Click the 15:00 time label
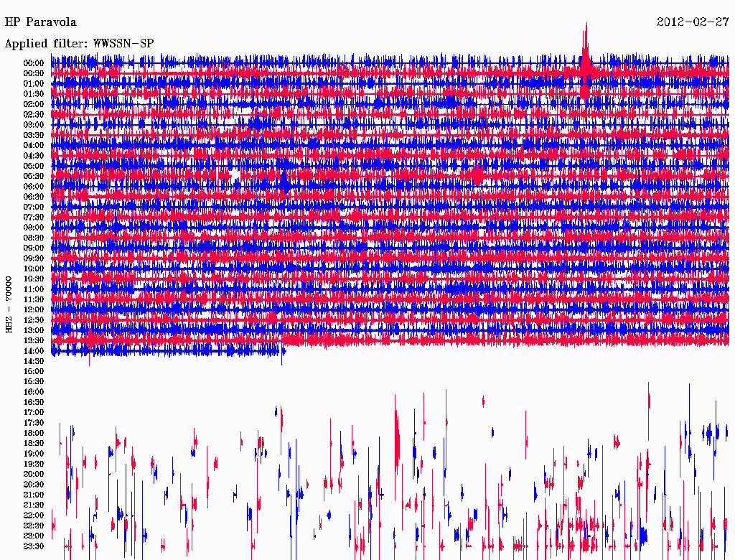Screen dimensions: 735x560 (34, 371)
